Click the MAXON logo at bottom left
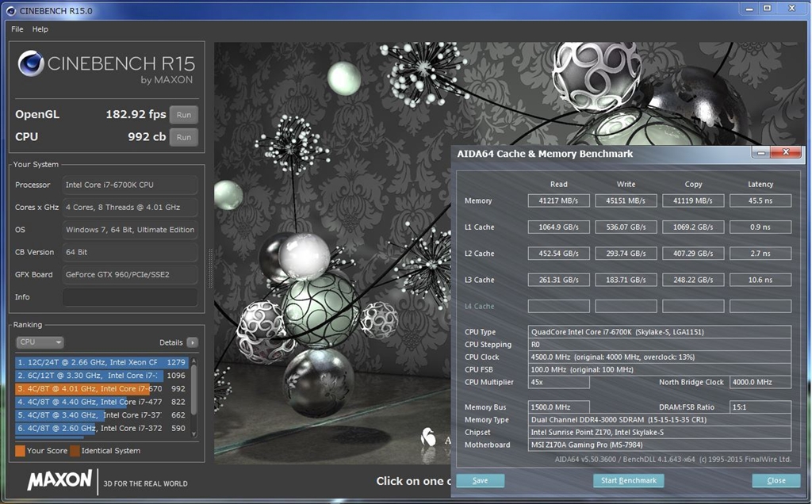 (x=59, y=481)
